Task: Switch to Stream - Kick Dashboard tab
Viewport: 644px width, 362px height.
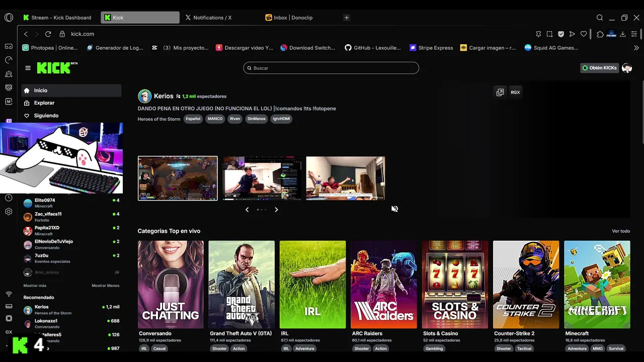Action: (x=57, y=18)
